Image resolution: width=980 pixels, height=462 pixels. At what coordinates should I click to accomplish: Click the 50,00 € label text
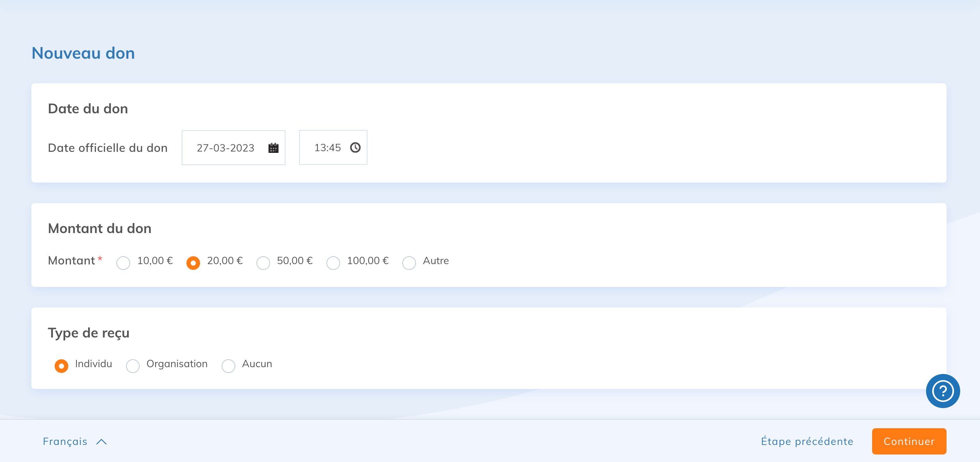coord(294,261)
